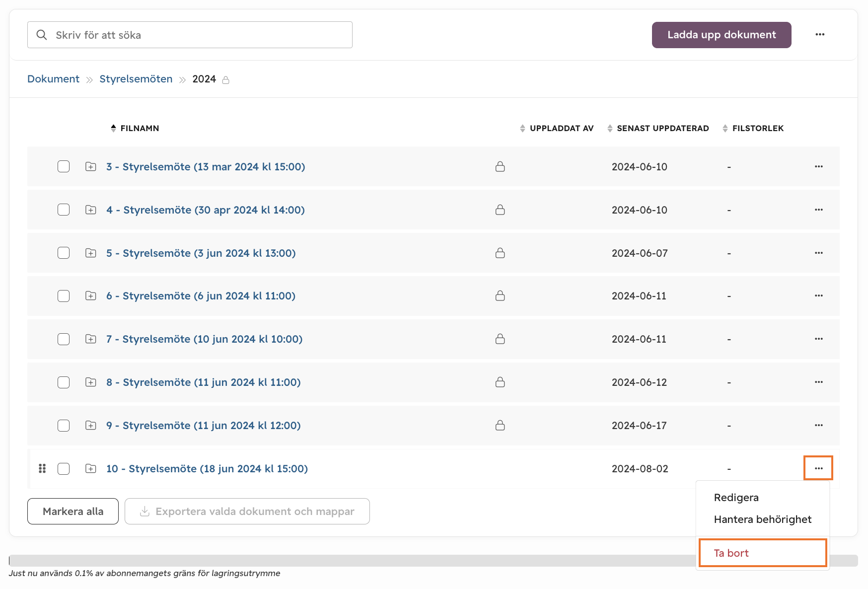Click lock icon on 9 - Styrelsemöte row
Viewport: 868px width, 589px height.
500,425
